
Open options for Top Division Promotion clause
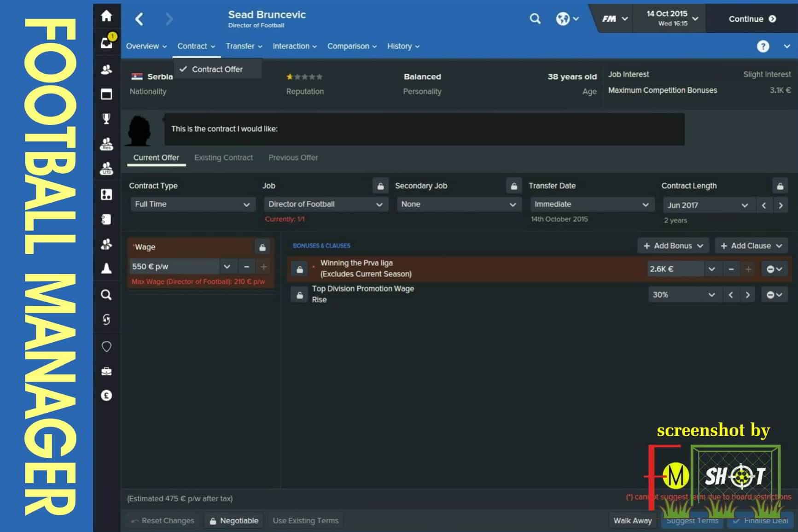(x=775, y=295)
